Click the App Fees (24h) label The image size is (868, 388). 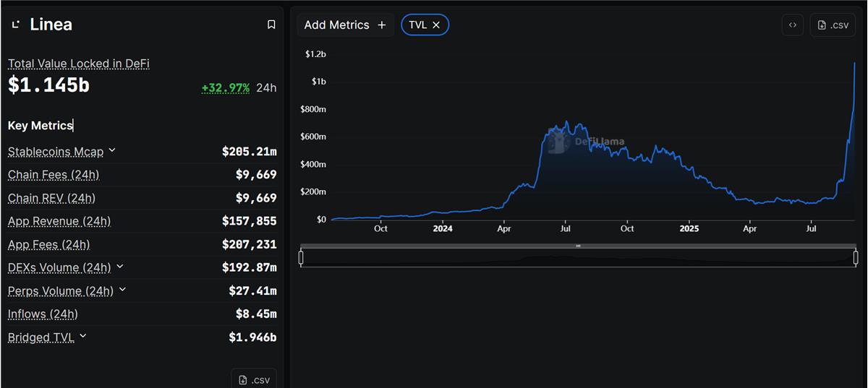pyautogui.click(x=49, y=244)
